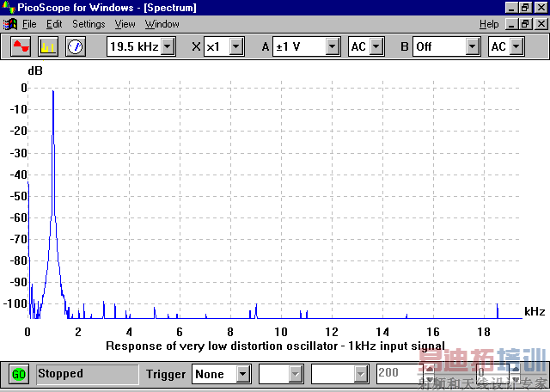Expand channel B AC coupling dropdown
This screenshot has width=550, height=392.
tap(516, 46)
